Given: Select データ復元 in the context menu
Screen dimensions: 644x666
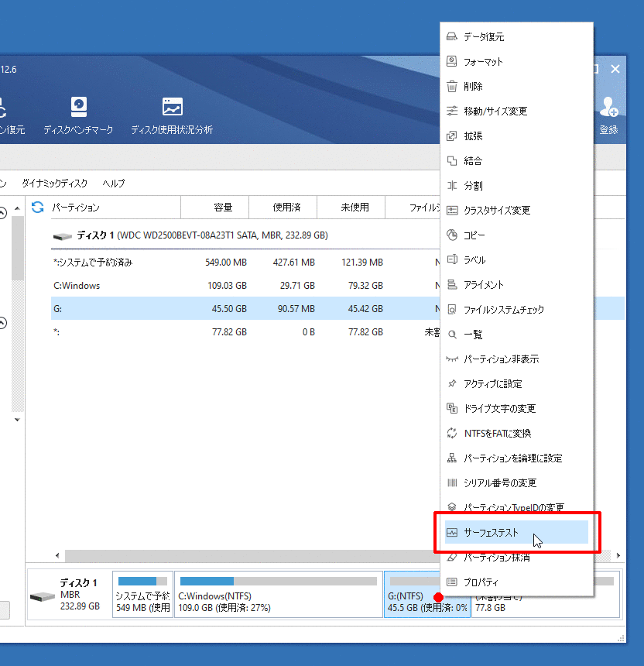Looking at the screenshot, I should (484, 37).
